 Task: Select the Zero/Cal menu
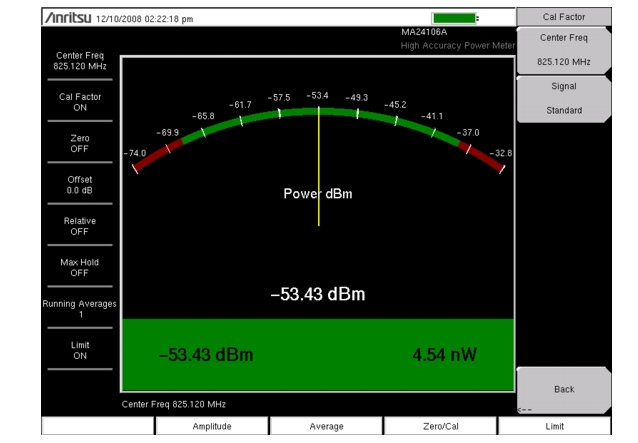[441, 426]
